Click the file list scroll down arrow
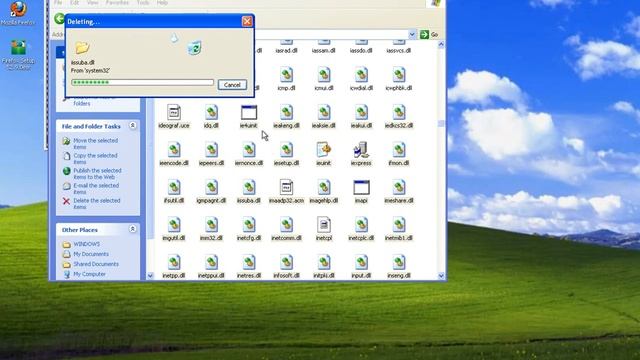 click(x=441, y=276)
